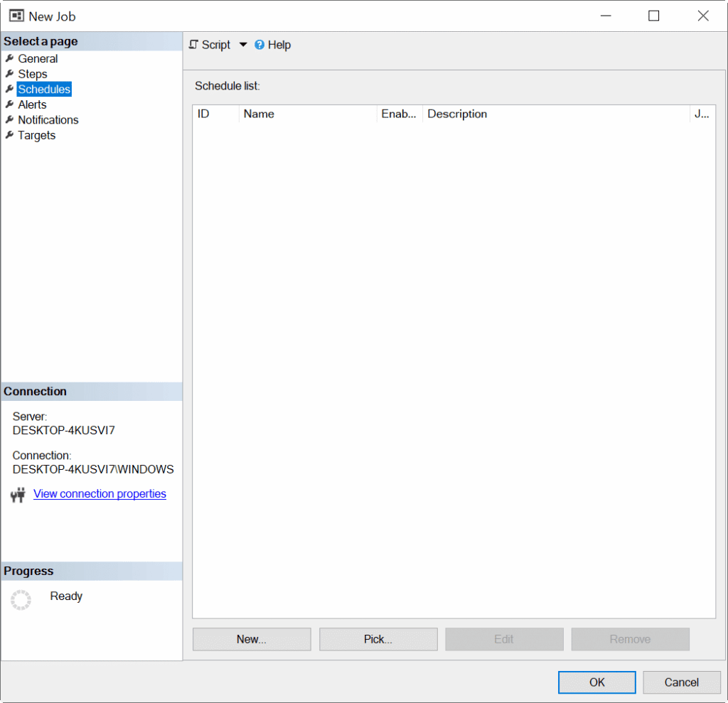Viewport: 728px width, 703px height.
Task: Click the Pick... button
Action: pos(378,639)
